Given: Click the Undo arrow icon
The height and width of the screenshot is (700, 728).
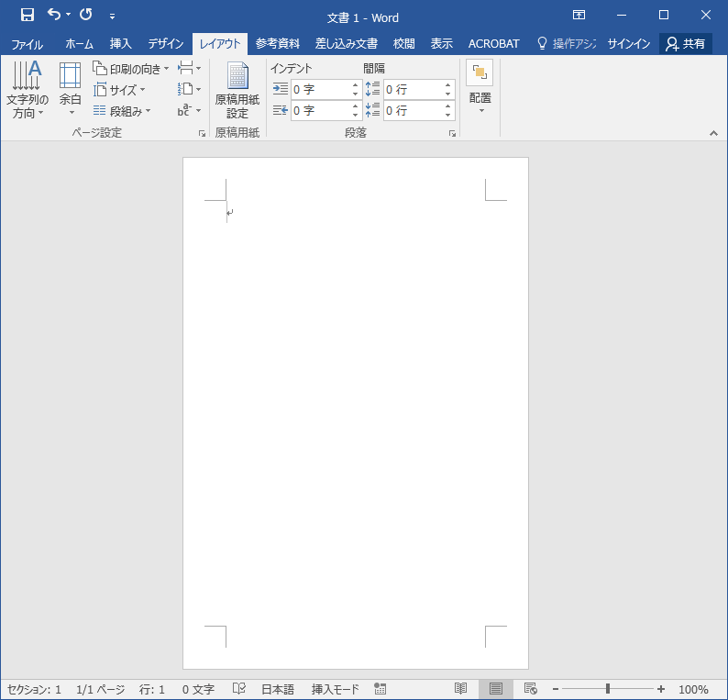Looking at the screenshot, I should 54,15.
